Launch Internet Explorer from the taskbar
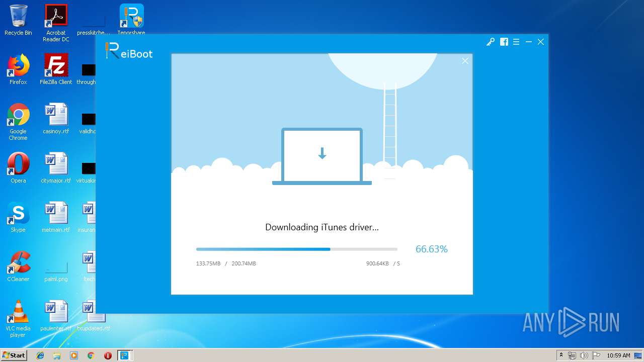Viewport: 644px width, 362px height. point(40,355)
